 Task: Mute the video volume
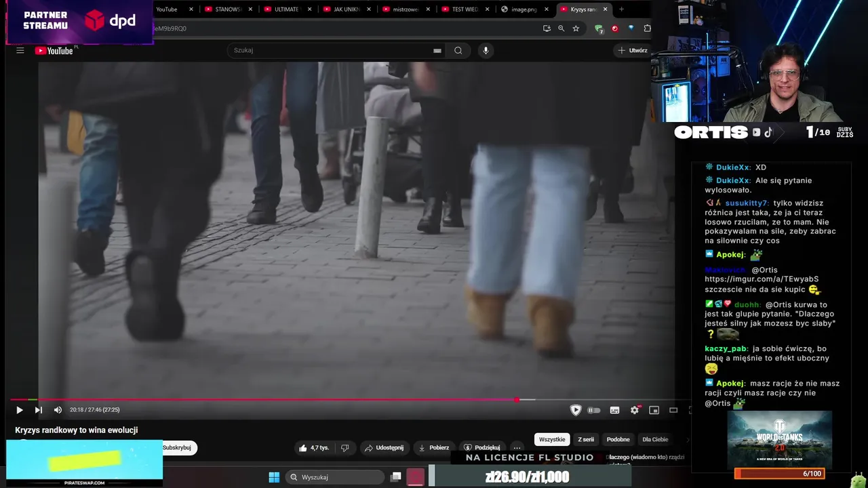click(x=58, y=410)
